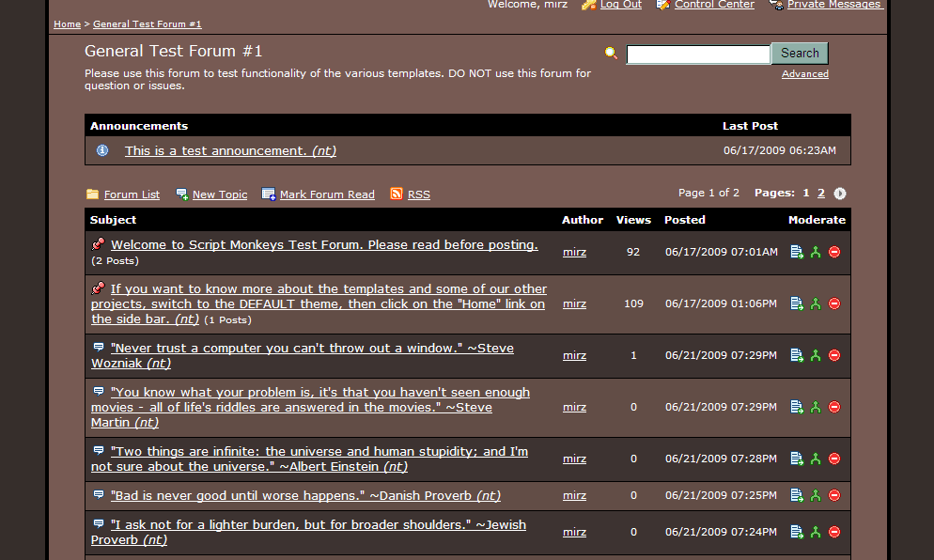Open the Advanced search link
This screenshot has height=560, width=934.
(804, 74)
